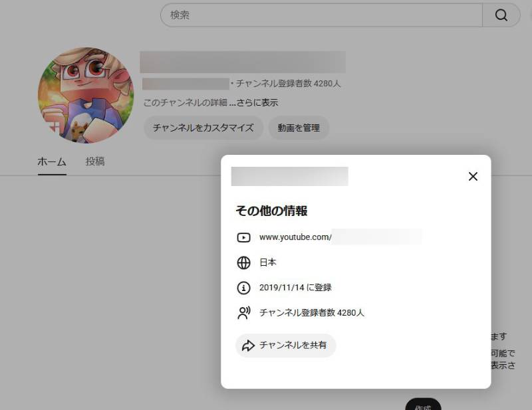Click the share arrow icon
Viewport: 532px width, 410px height.
pos(248,346)
